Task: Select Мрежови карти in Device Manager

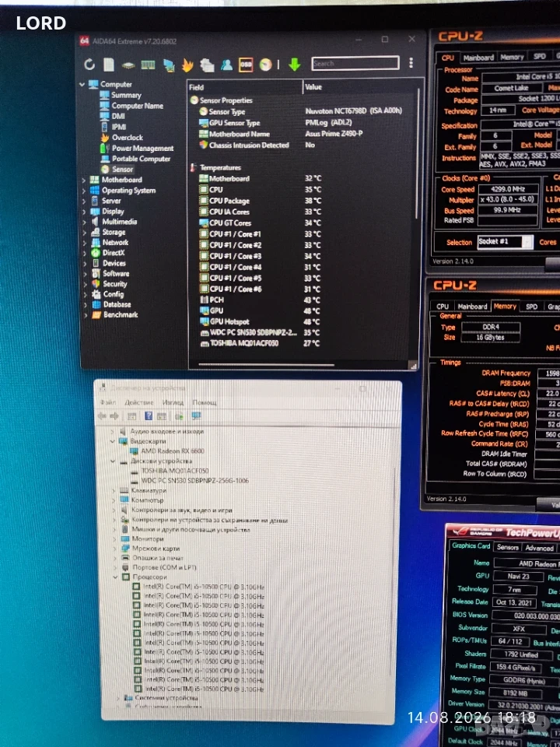Action: click(x=156, y=549)
